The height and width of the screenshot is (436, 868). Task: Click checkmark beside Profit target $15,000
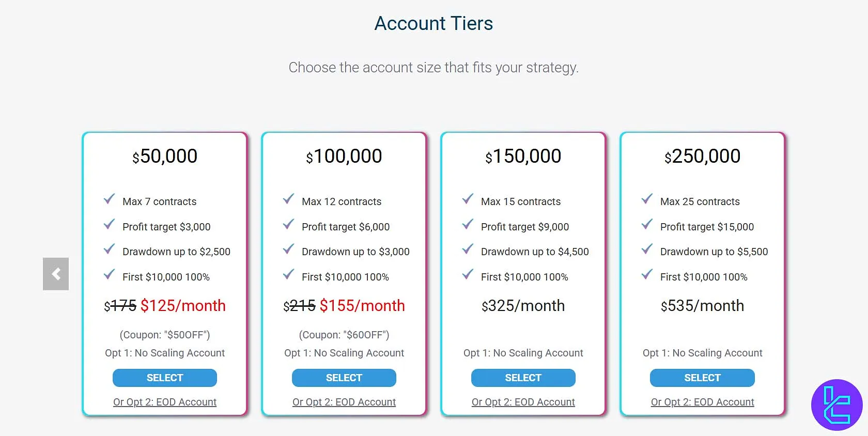click(647, 225)
